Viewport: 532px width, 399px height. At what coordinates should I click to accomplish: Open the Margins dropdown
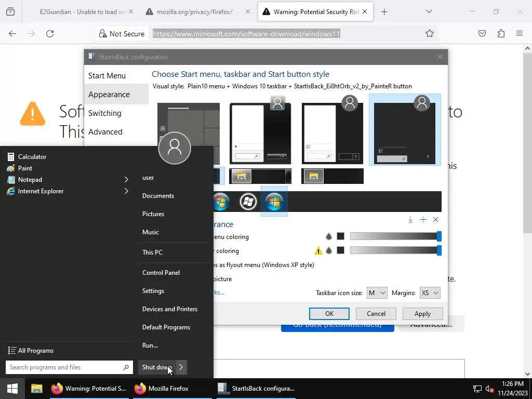430,293
